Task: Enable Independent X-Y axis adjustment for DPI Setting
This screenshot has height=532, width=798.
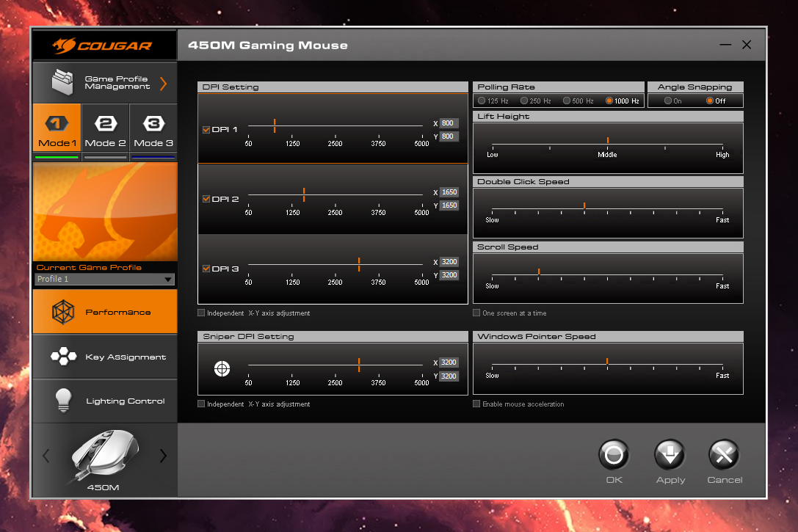Action: tap(201, 313)
